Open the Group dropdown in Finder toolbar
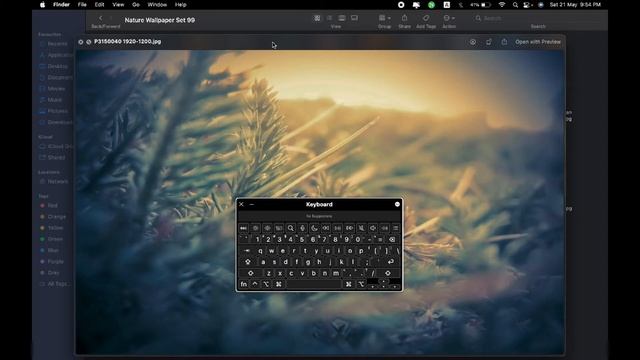 pos(384,18)
